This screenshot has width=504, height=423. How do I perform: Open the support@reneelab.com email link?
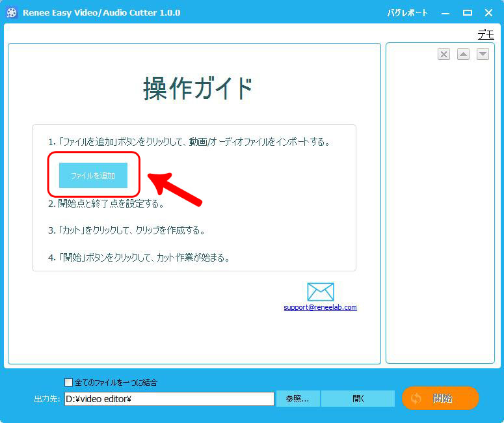point(320,307)
